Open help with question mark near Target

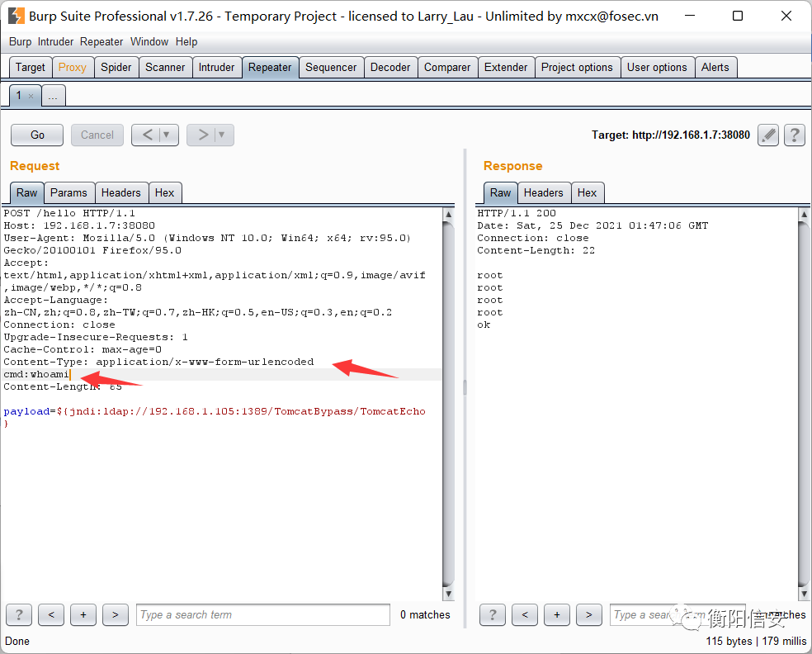[795, 135]
